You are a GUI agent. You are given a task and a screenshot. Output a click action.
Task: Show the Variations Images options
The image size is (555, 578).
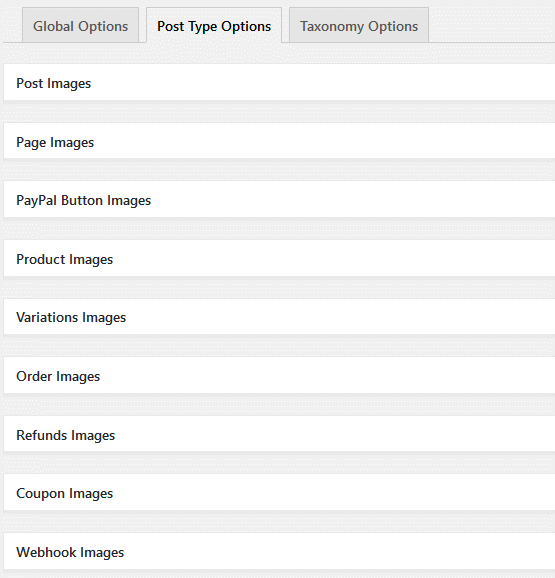[x=279, y=317]
